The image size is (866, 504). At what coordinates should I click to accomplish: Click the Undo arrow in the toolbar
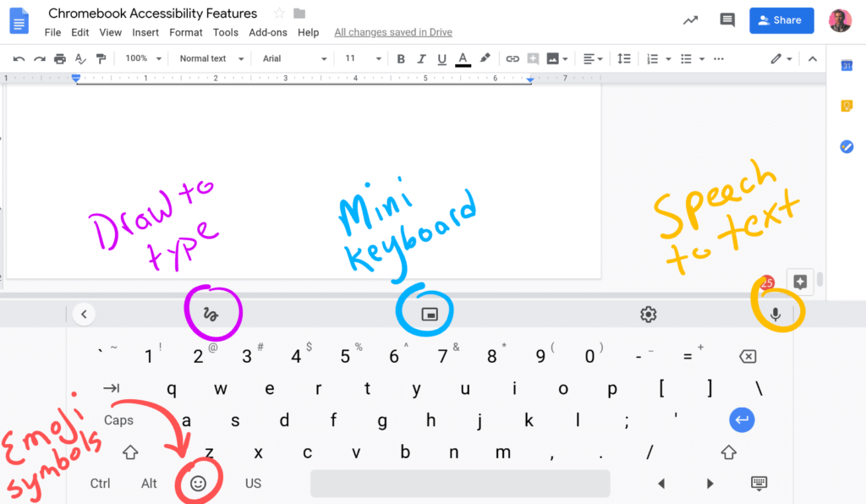[x=19, y=58]
